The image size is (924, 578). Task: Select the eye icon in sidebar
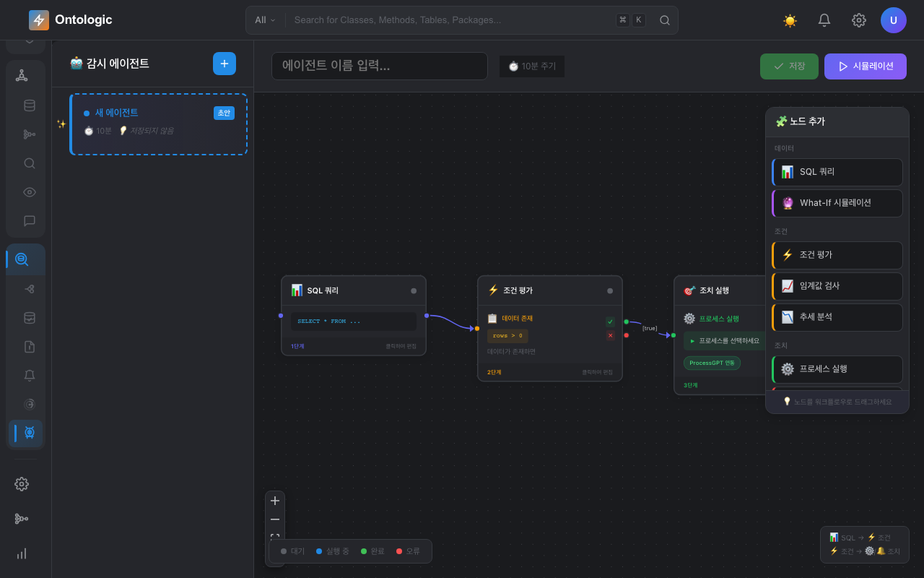click(x=30, y=192)
